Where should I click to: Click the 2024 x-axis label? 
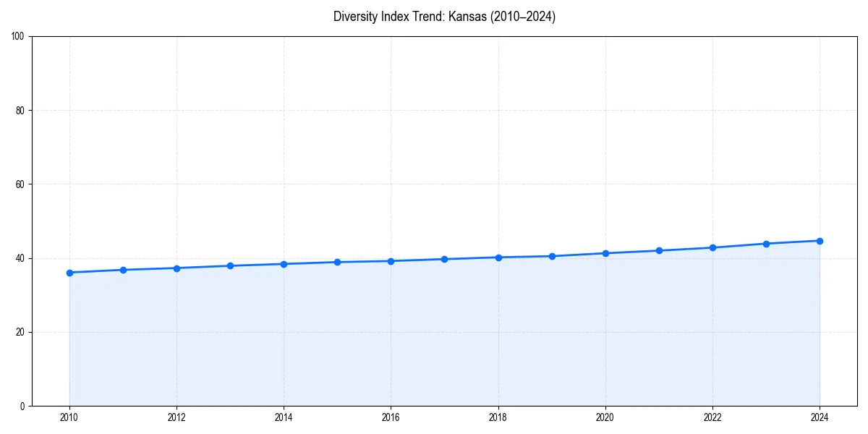click(820, 417)
